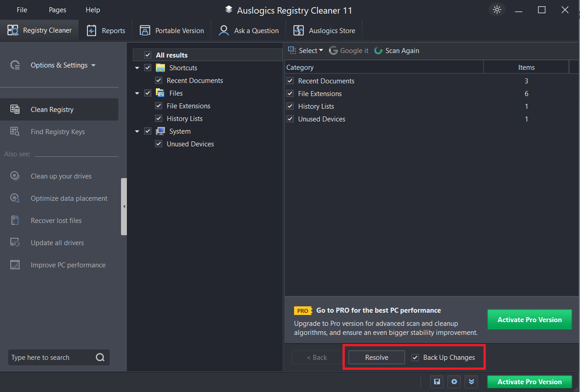Click the save floppy disk icon

point(437,382)
